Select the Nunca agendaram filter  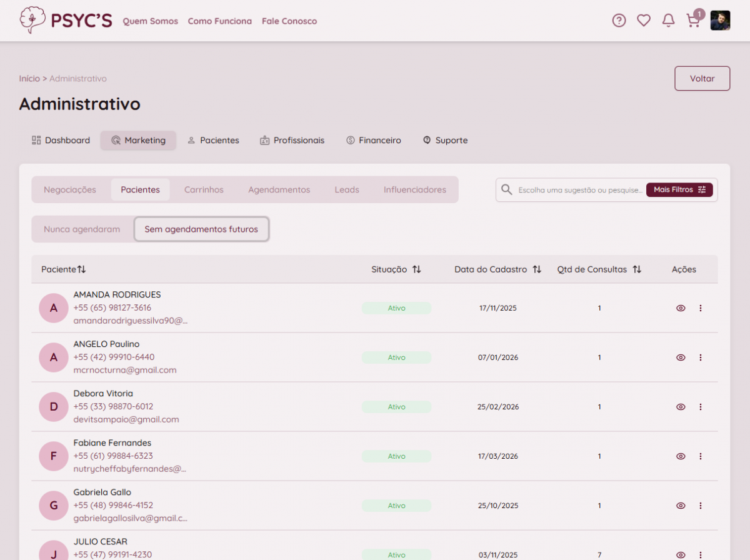[82, 229]
